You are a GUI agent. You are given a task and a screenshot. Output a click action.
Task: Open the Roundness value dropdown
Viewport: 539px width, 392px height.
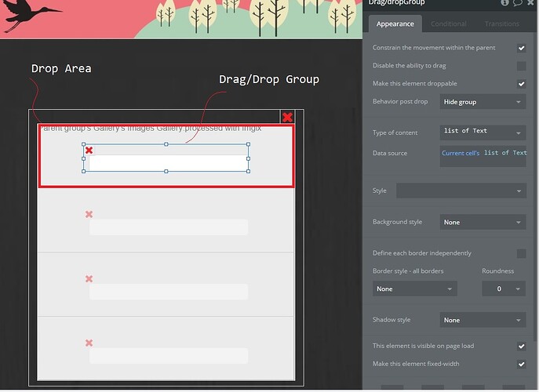pyautogui.click(x=504, y=289)
